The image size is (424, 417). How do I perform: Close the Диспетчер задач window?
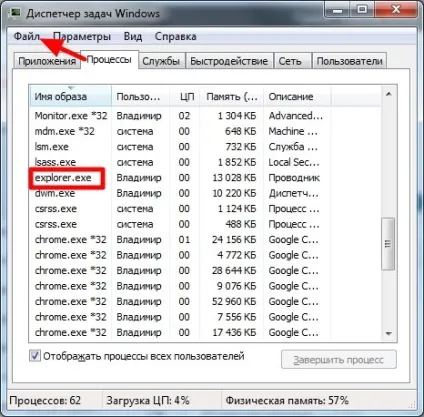tap(396, 10)
